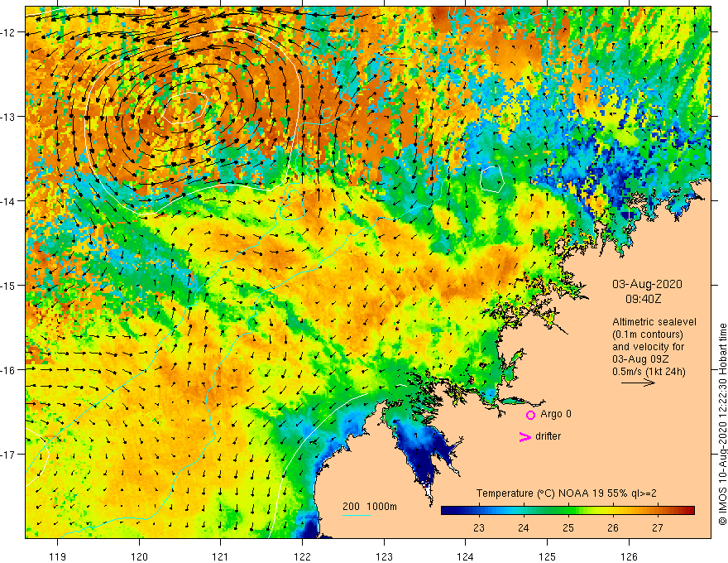Select the date text 03-Aug-2020
The height and width of the screenshot is (563, 728).
pos(647,284)
